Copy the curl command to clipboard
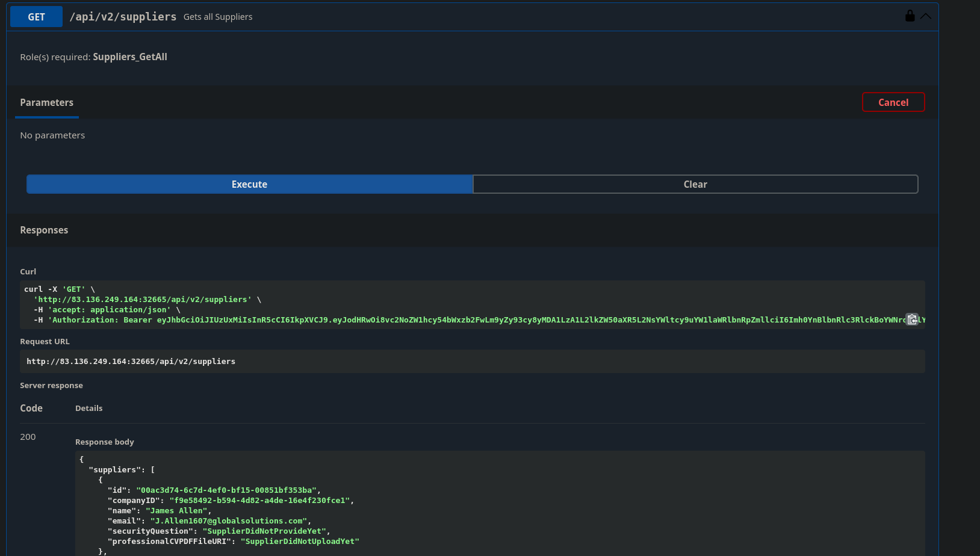The height and width of the screenshot is (556, 980). [x=912, y=320]
